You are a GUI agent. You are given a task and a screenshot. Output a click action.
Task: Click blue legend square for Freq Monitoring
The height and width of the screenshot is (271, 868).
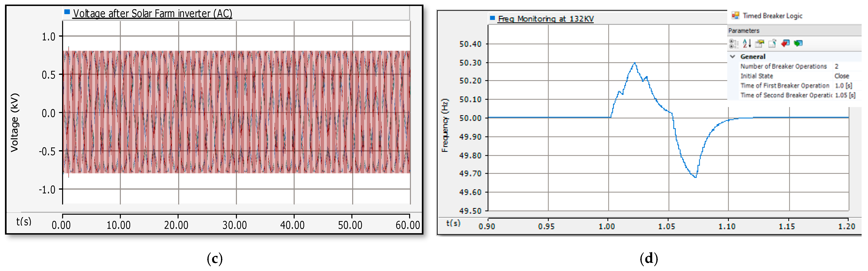point(492,18)
